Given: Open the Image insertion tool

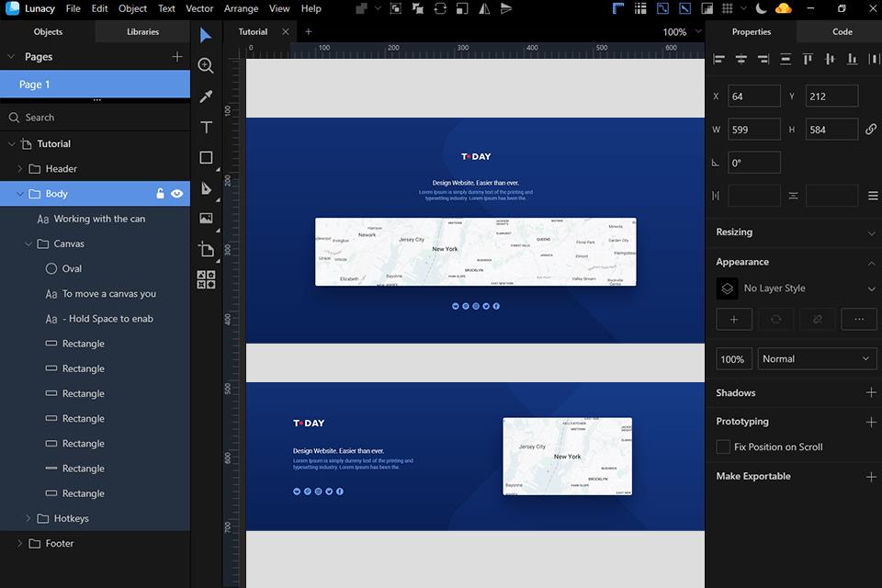Looking at the screenshot, I should point(206,218).
